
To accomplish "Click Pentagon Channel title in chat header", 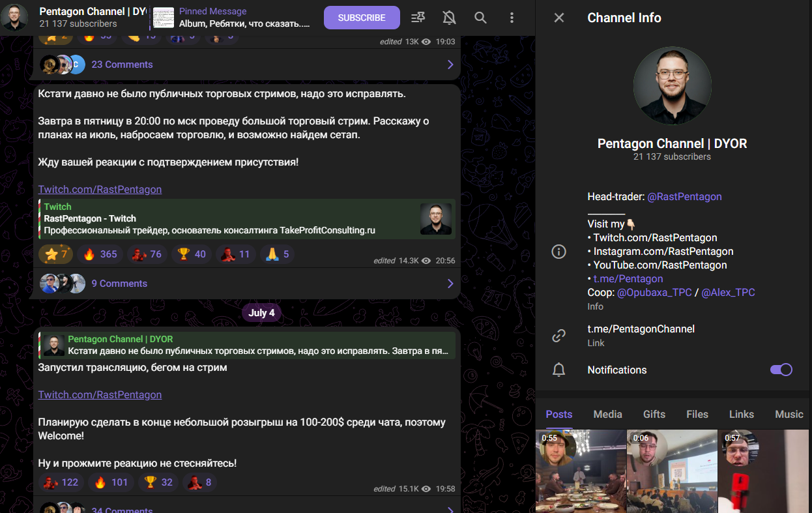I will click(x=92, y=12).
